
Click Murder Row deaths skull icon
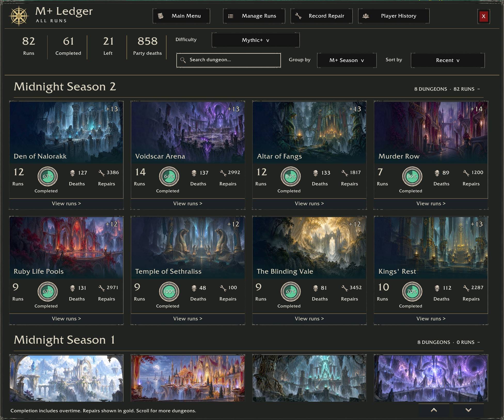[x=437, y=173]
